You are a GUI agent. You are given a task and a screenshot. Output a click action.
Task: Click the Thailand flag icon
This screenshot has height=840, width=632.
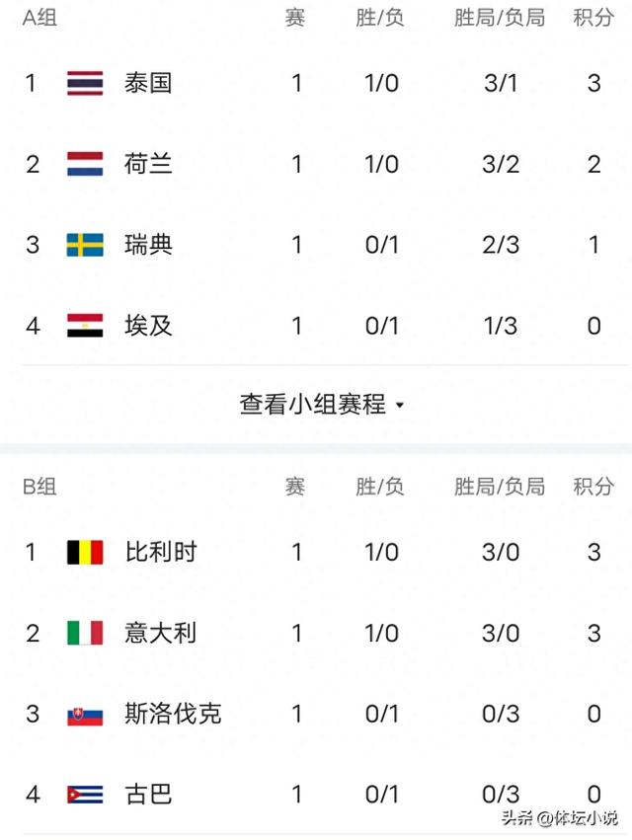[x=85, y=83]
